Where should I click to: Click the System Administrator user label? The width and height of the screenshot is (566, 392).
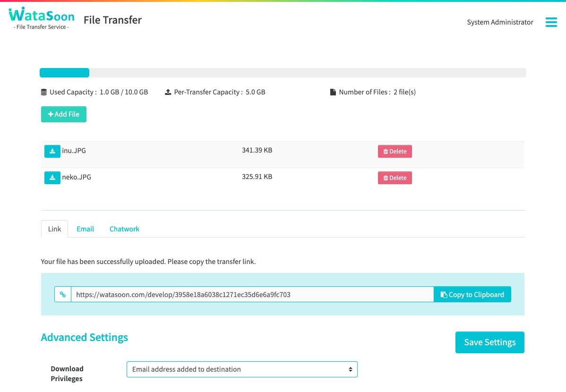point(500,22)
